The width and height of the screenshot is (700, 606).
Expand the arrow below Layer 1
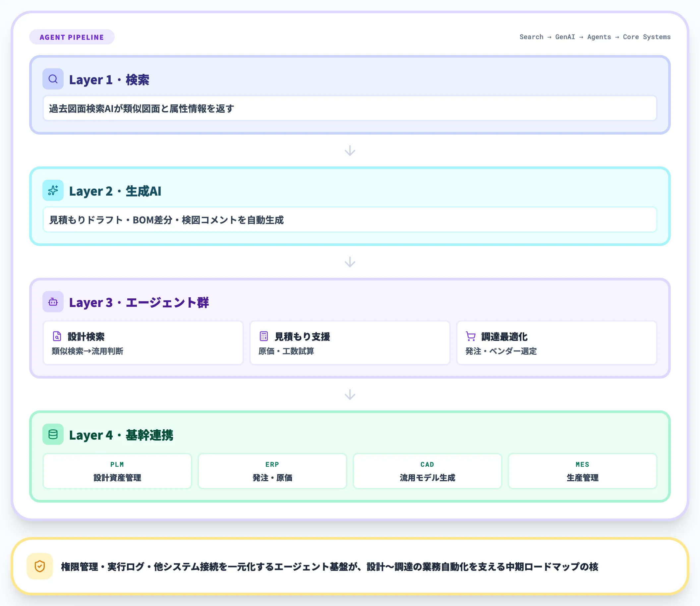(x=350, y=151)
